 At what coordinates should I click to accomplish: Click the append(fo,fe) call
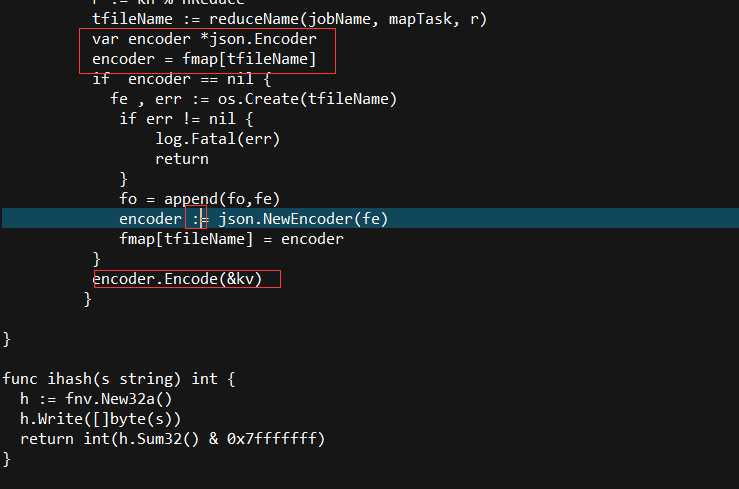[222, 199]
